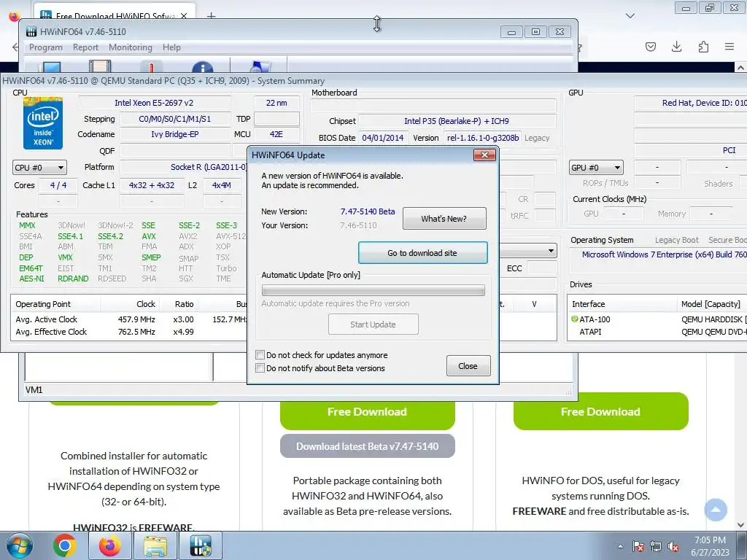Image resolution: width=747 pixels, height=560 pixels.
Task: Open the Report menu
Action: (x=86, y=47)
